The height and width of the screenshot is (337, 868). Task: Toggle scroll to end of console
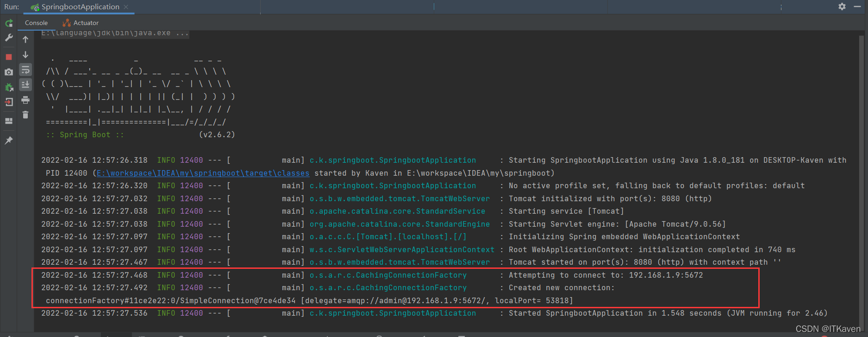tap(25, 84)
